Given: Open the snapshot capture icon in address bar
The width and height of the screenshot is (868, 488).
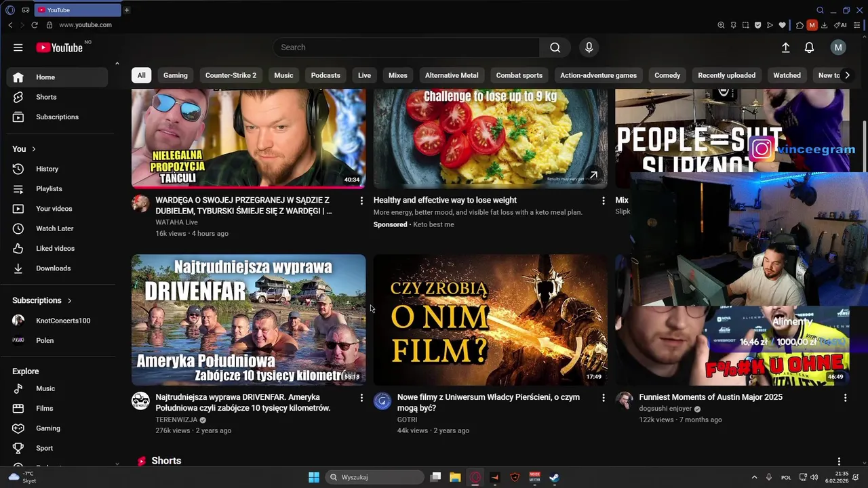Looking at the screenshot, I should click(745, 25).
